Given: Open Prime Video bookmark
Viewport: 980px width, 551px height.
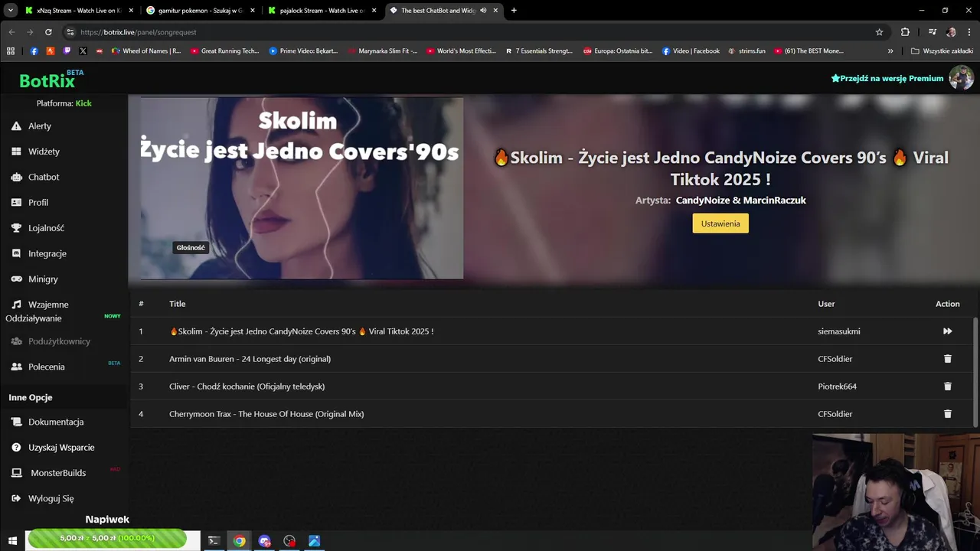Looking at the screenshot, I should point(304,51).
